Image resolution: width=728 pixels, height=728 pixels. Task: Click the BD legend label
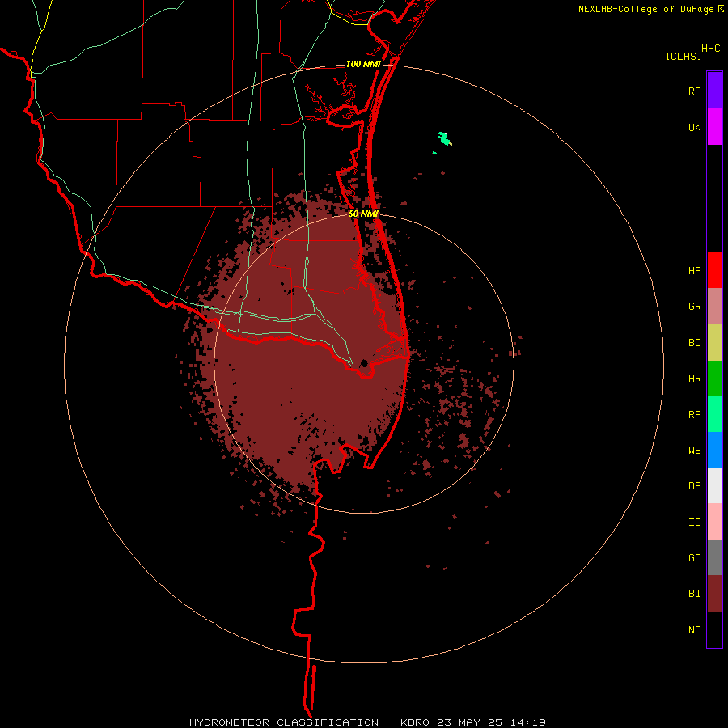click(x=694, y=343)
